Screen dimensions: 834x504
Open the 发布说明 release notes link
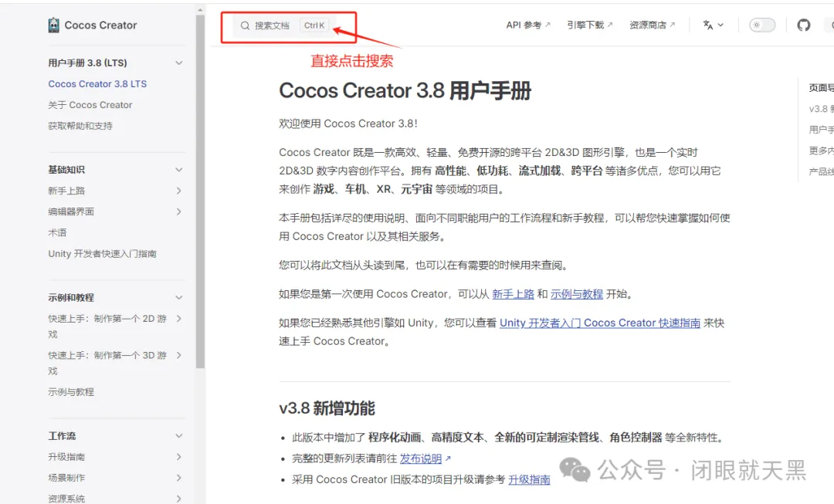click(x=421, y=458)
